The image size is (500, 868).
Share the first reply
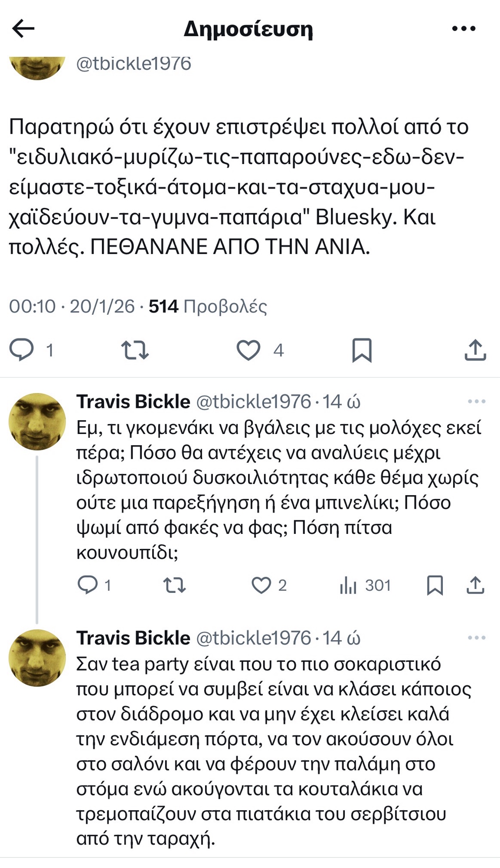pos(475,585)
